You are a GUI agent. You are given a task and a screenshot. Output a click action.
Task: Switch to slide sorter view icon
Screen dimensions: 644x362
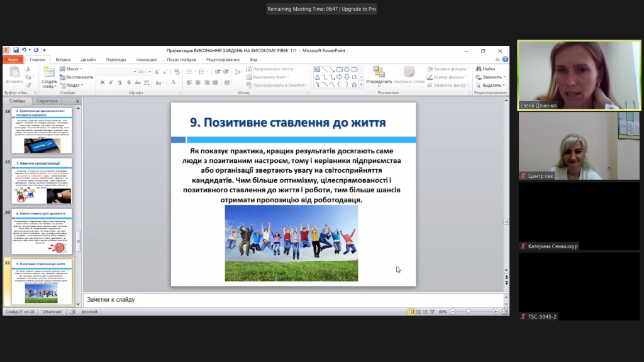coord(419,312)
